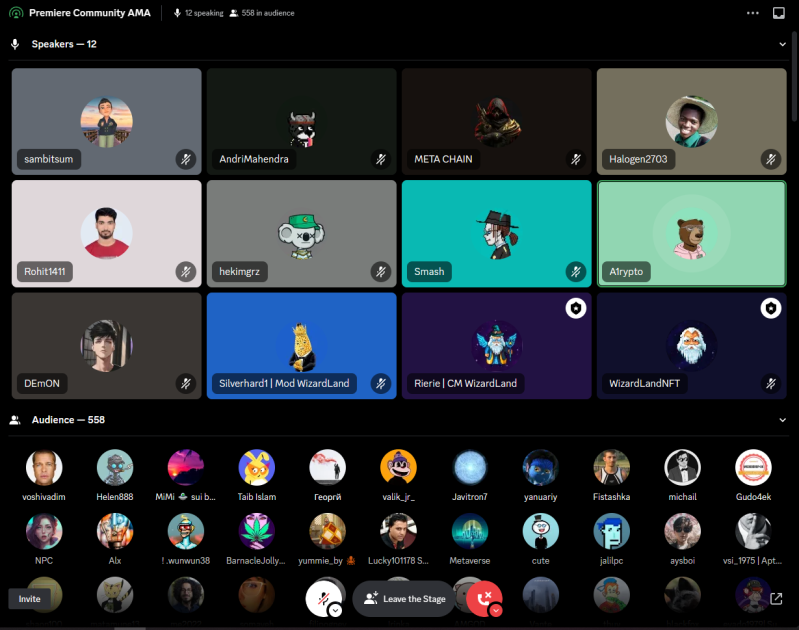Click the WizardLandNFT name label
The width and height of the screenshot is (799, 630).
click(x=645, y=383)
